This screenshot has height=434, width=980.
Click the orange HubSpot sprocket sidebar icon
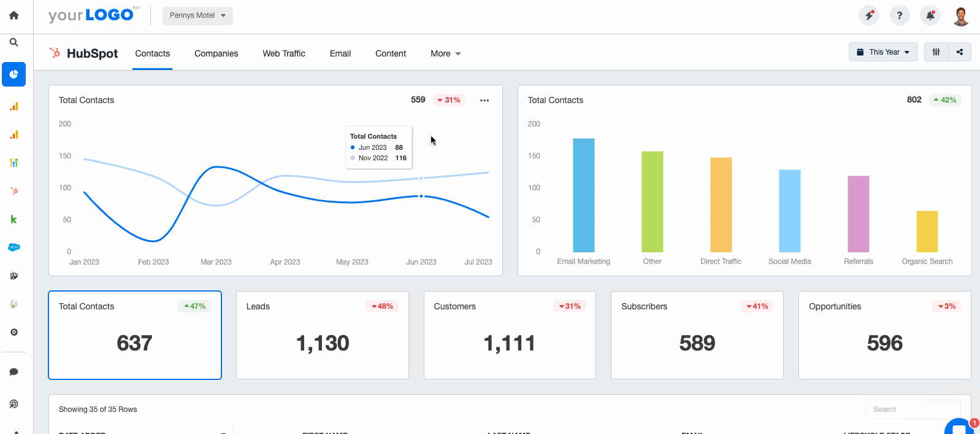[13, 191]
